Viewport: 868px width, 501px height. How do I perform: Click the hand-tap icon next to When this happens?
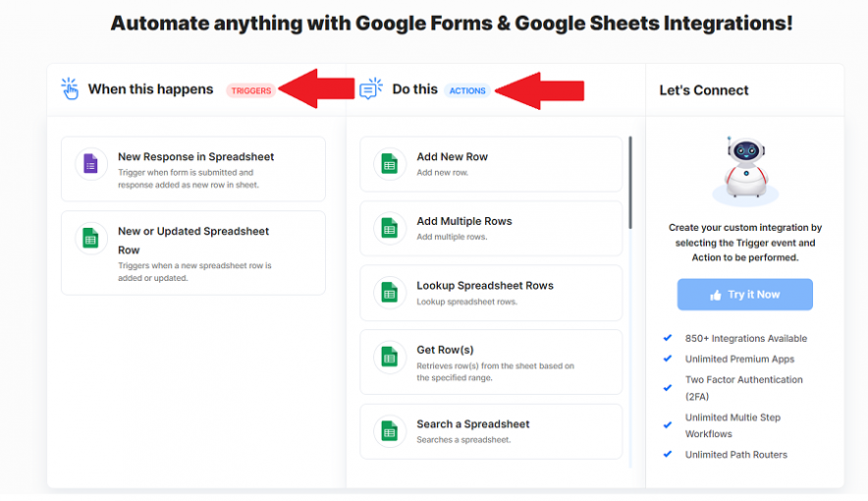pos(70,88)
